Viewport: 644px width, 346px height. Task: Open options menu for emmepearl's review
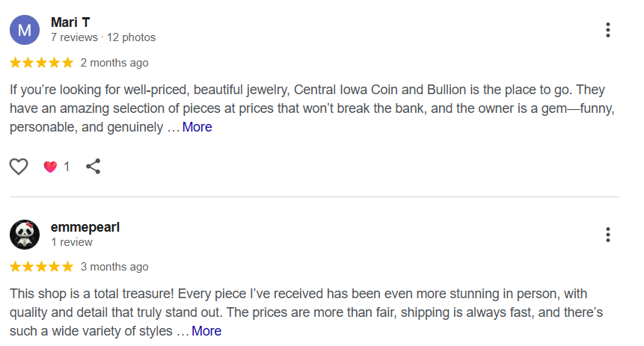[608, 235]
